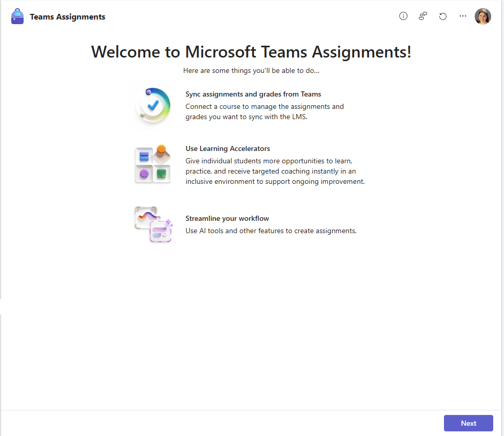This screenshot has height=436, width=504.
Task: Click the Teams Assignments backpack logo
Action: click(x=17, y=16)
